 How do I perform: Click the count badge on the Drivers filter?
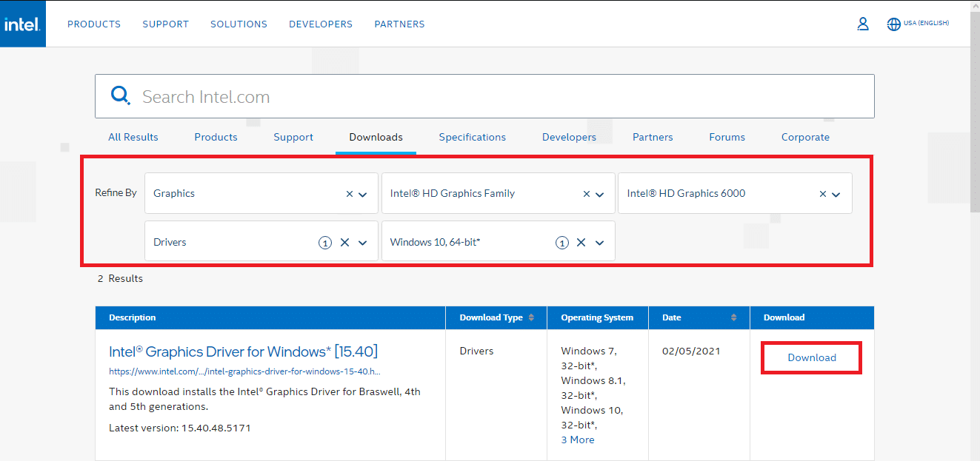325,242
